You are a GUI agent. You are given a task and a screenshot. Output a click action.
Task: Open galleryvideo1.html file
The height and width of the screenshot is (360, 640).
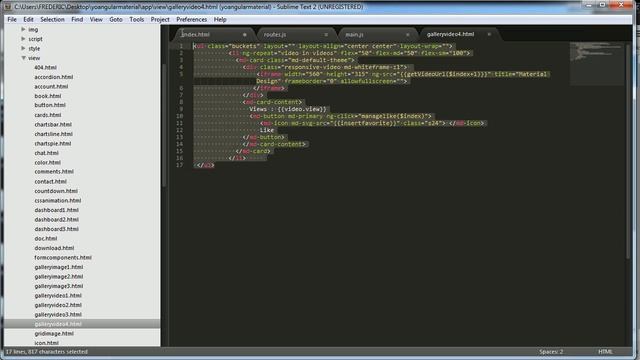tap(58, 296)
